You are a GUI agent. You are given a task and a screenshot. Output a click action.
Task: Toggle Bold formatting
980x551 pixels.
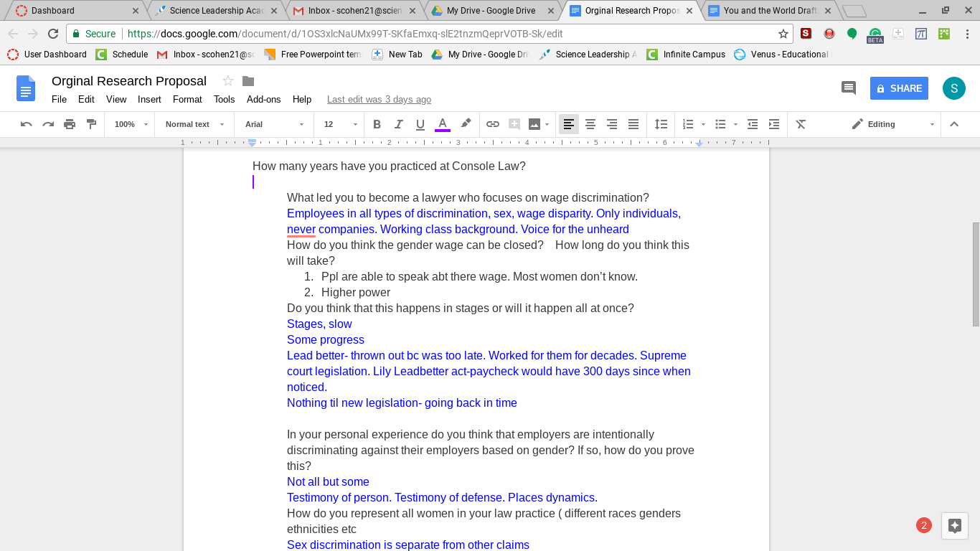(377, 124)
